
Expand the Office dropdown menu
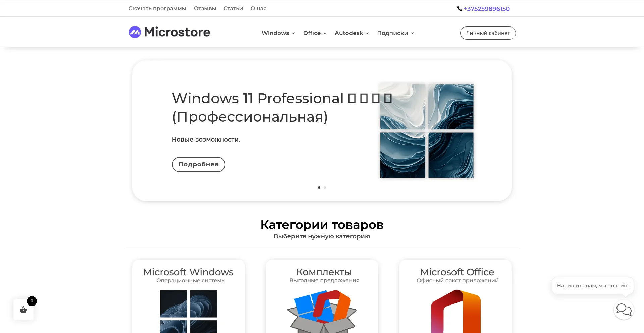(315, 33)
